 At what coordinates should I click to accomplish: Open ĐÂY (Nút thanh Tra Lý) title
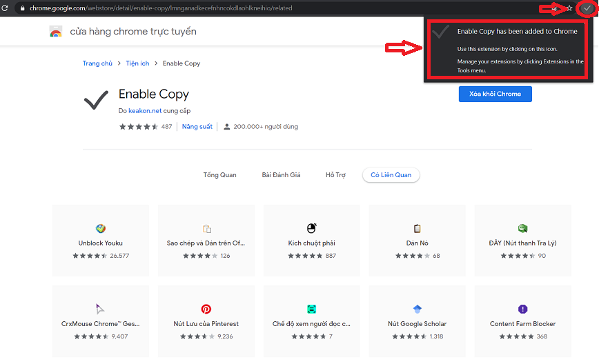(x=522, y=243)
